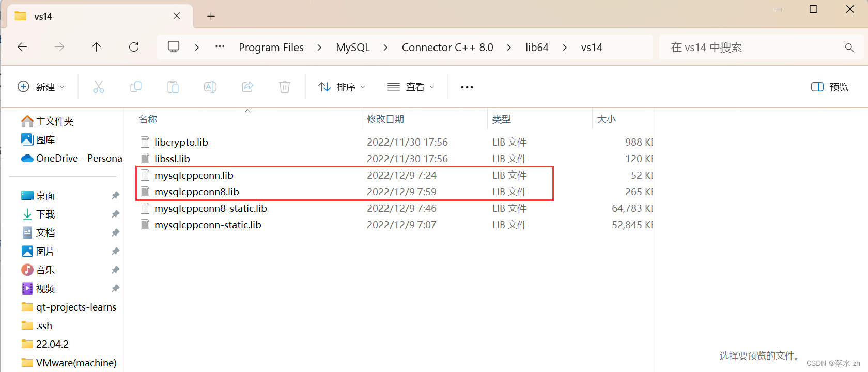Select the mysqlcppconn8.lib file
Image resolution: width=868 pixels, height=372 pixels.
[x=197, y=192]
